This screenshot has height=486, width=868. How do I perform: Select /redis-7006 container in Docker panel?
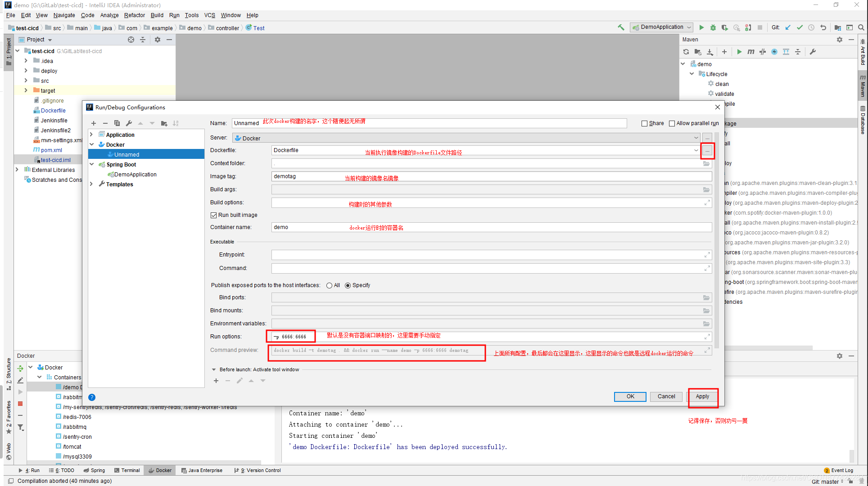[77, 417]
